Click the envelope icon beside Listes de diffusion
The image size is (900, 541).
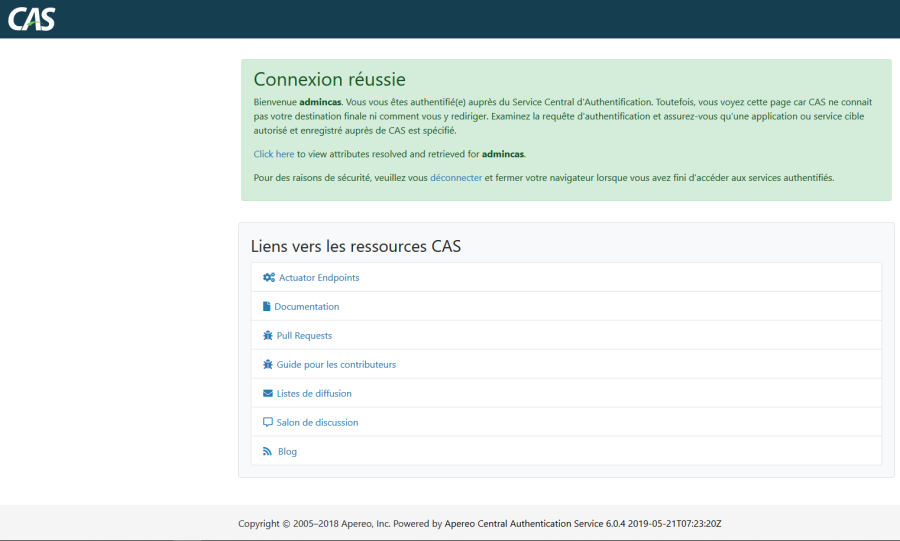tap(268, 394)
